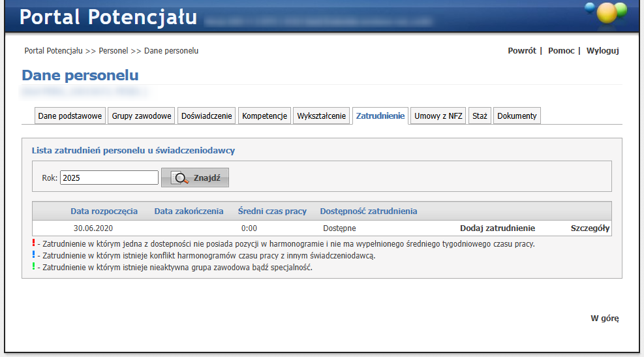Image resolution: width=644 pixels, height=357 pixels.
Task: Jump to top with W górę link
Action: pyautogui.click(x=604, y=318)
